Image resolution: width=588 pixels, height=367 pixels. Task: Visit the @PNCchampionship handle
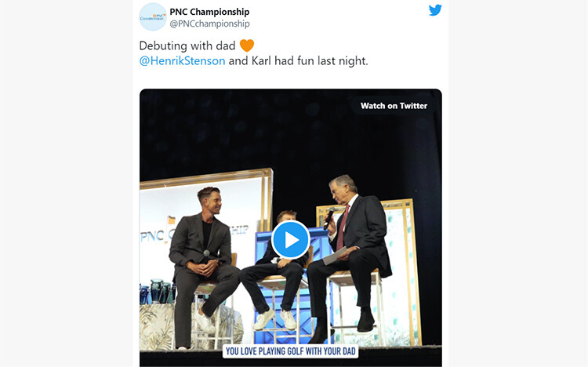pos(209,24)
